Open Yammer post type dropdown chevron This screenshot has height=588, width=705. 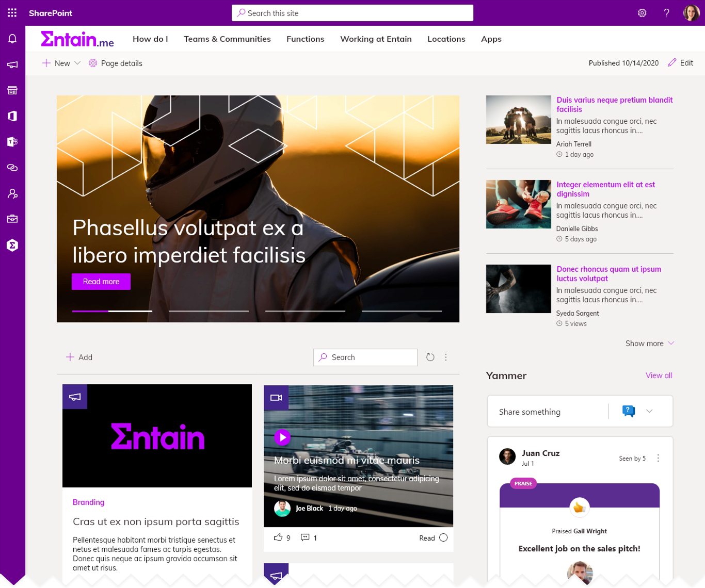[x=649, y=411]
